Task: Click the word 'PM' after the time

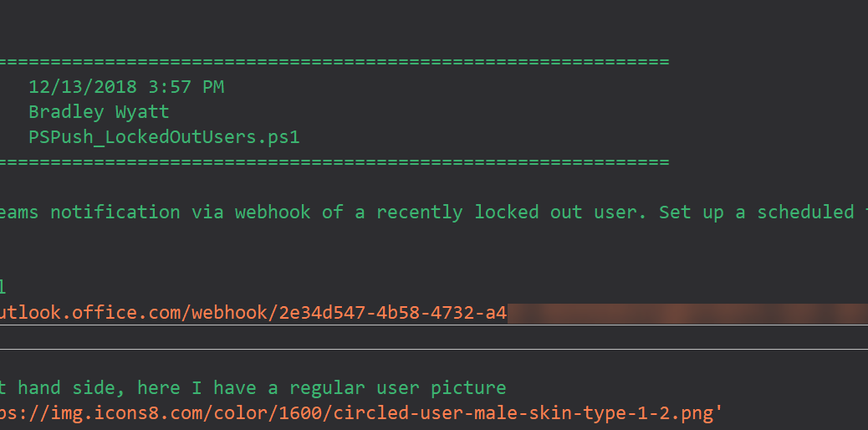Action: 213,87
